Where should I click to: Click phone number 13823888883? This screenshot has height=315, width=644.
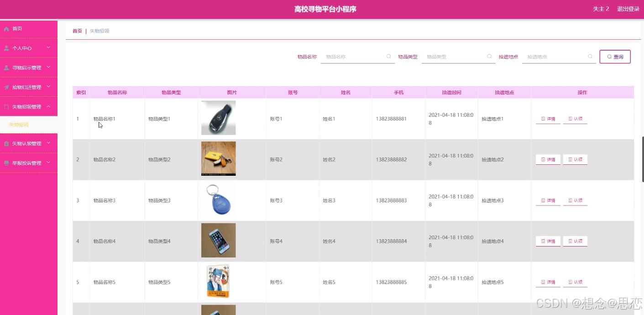pyautogui.click(x=391, y=200)
